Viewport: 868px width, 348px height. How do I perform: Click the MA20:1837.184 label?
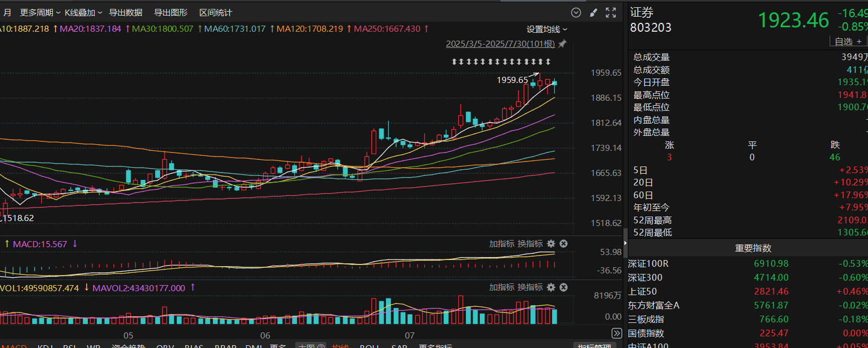click(x=91, y=28)
